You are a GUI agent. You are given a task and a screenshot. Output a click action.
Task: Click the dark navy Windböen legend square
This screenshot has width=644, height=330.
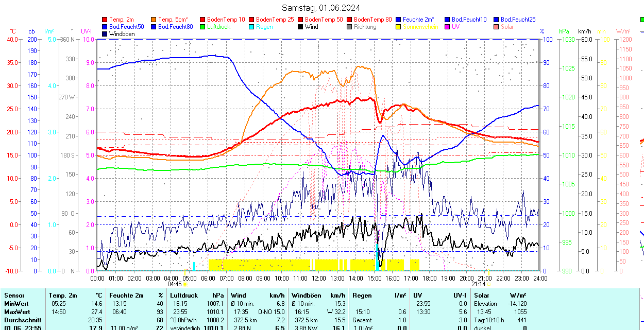point(105,34)
